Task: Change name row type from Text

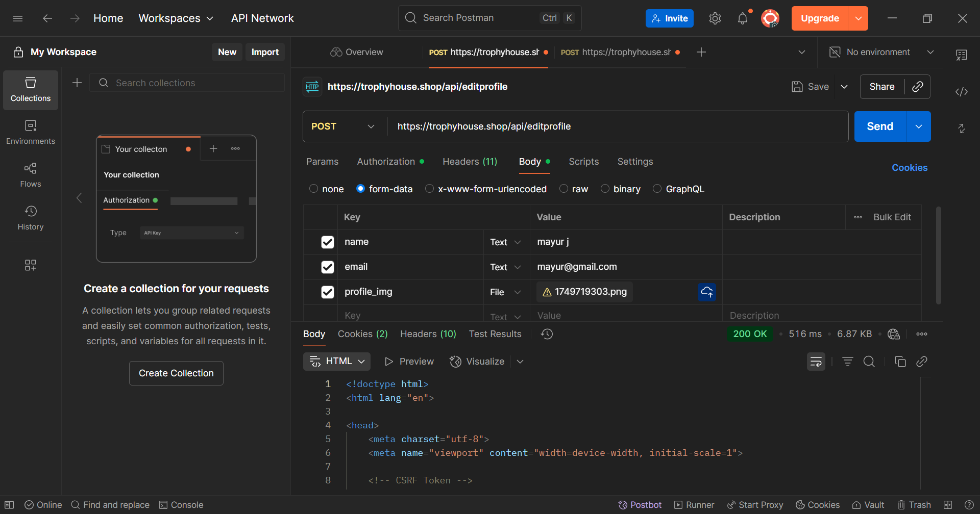Action: (x=505, y=242)
